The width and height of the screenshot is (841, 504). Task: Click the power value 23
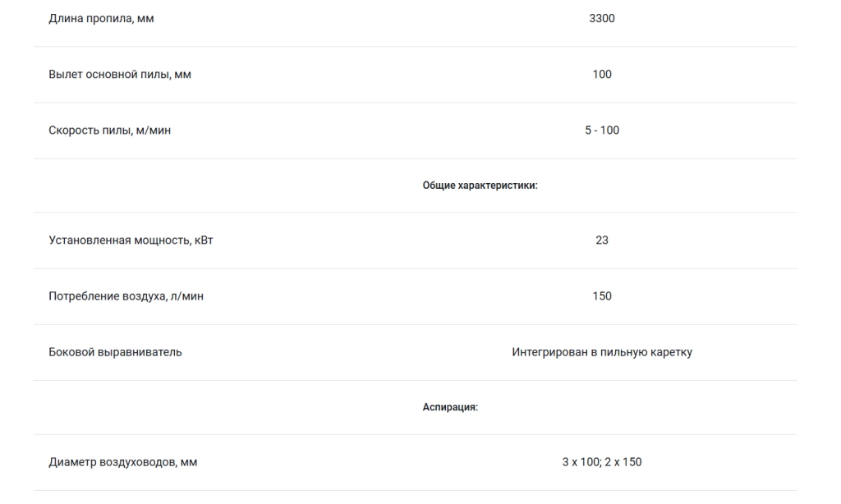coord(602,241)
